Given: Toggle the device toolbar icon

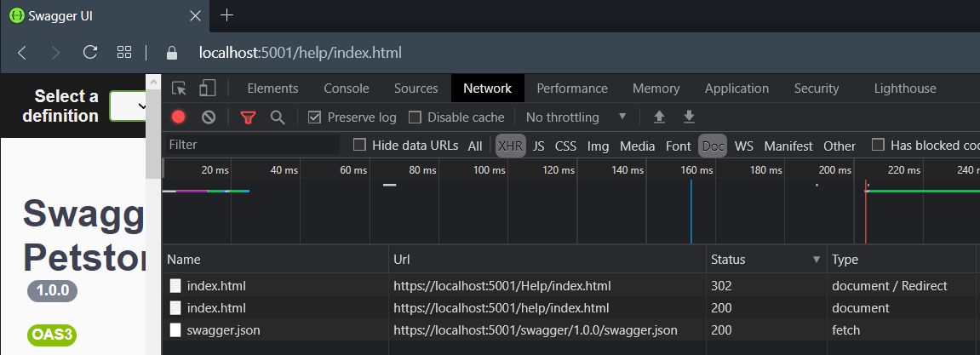Looking at the screenshot, I should 207,88.
